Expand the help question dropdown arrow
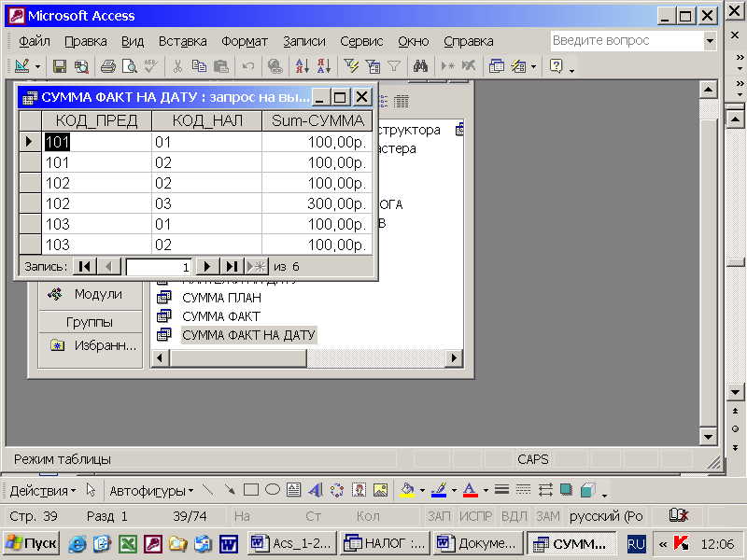747x560 pixels. click(x=710, y=41)
